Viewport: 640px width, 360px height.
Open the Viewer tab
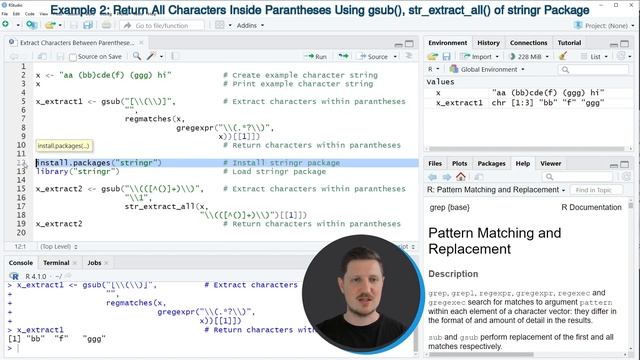tap(551, 164)
